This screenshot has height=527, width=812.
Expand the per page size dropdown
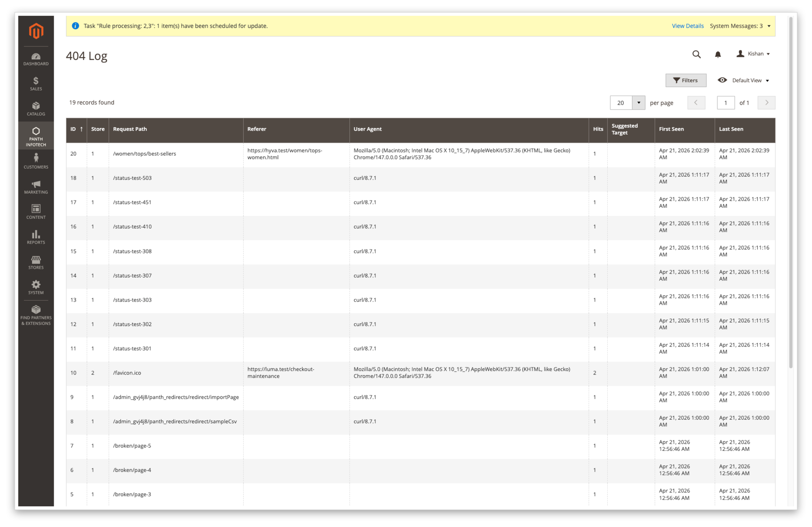click(x=638, y=103)
